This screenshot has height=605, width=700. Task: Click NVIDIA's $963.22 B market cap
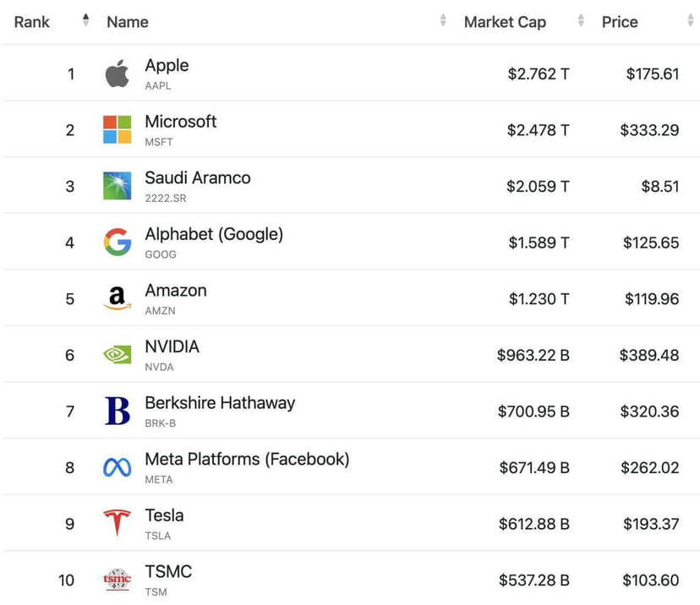tap(533, 355)
